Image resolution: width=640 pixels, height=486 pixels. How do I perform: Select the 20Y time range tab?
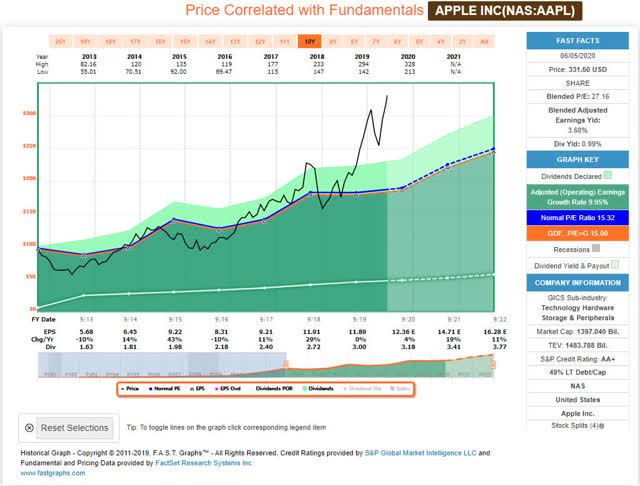[60, 42]
